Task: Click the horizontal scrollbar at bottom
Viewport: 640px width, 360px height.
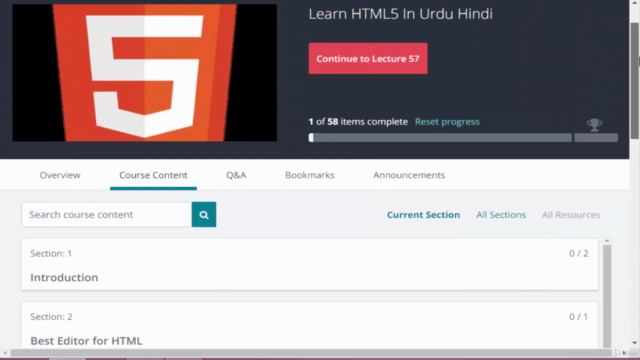Action: (x=311, y=353)
